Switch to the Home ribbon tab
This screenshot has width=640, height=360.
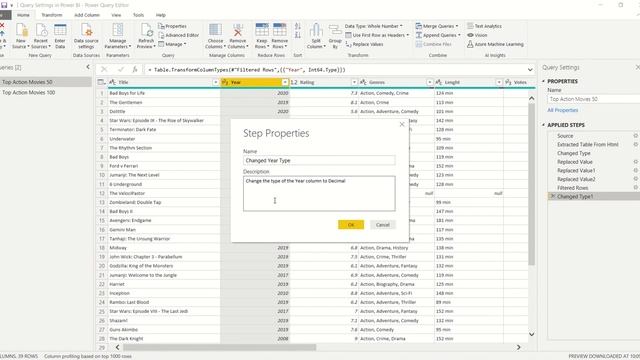[23, 15]
